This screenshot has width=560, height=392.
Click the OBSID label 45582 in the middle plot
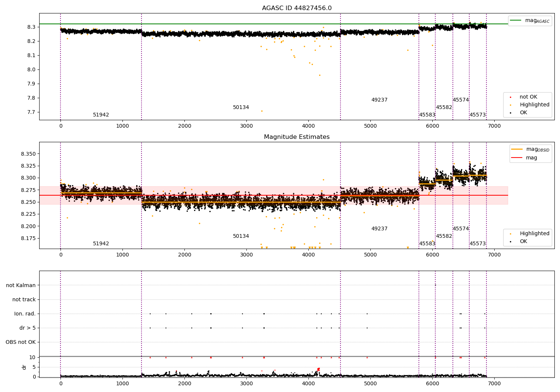click(x=444, y=236)
